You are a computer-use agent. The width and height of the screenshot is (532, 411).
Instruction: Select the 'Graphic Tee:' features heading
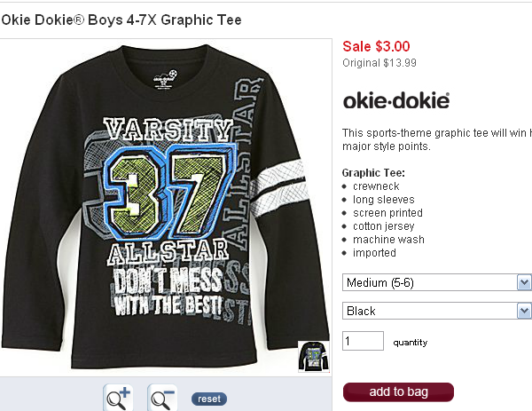coord(373,173)
